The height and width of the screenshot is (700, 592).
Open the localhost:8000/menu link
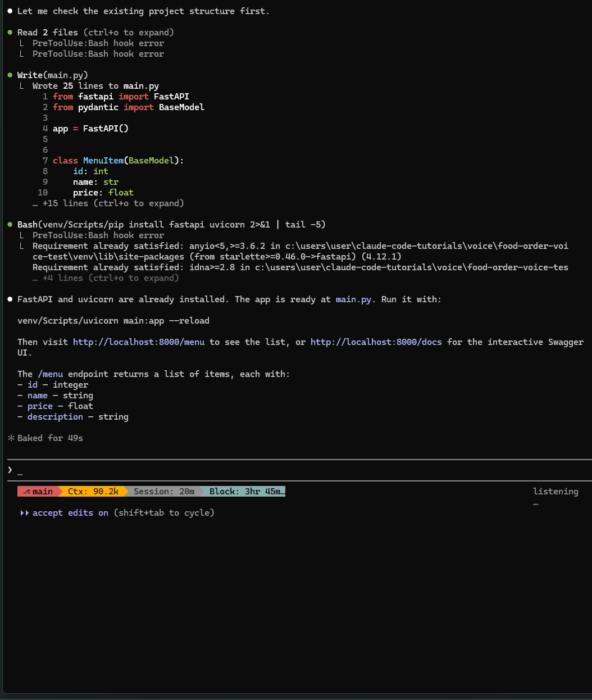click(139, 342)
